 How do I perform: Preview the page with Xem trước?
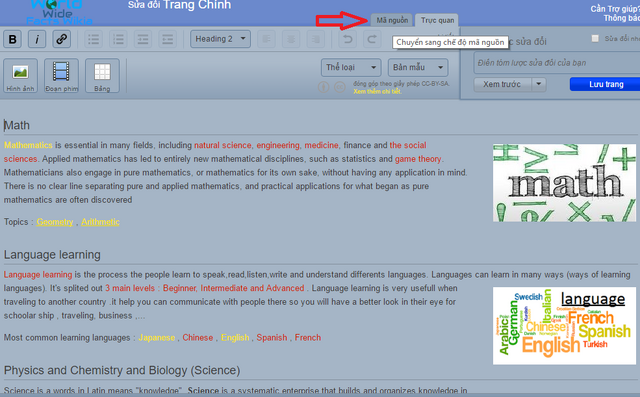click(x=502, y=84)
